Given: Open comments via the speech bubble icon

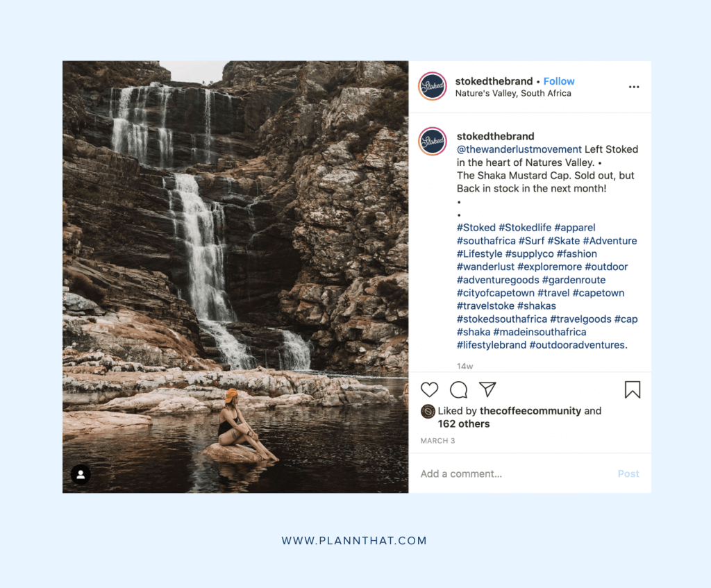Looking at the screenshot, I should tap(458, 389).
